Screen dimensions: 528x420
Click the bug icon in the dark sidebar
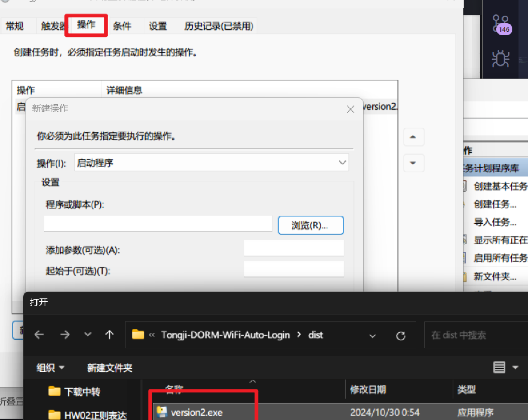tap(500, 59)
